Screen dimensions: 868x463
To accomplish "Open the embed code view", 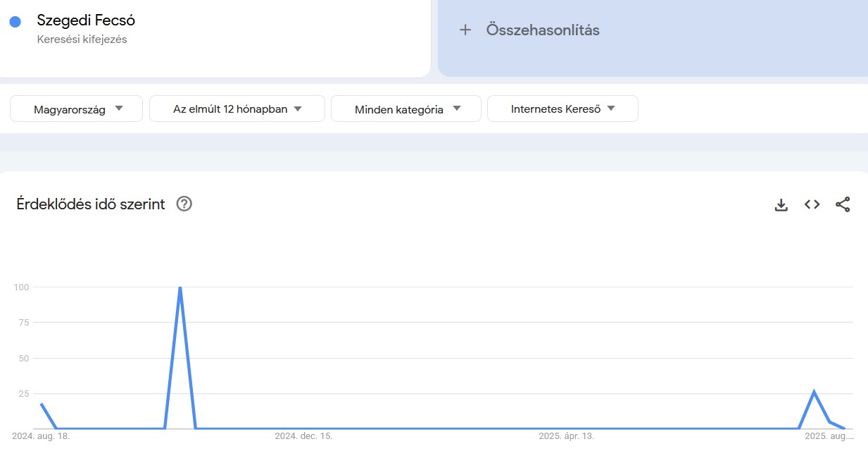I will click(812, 204).
